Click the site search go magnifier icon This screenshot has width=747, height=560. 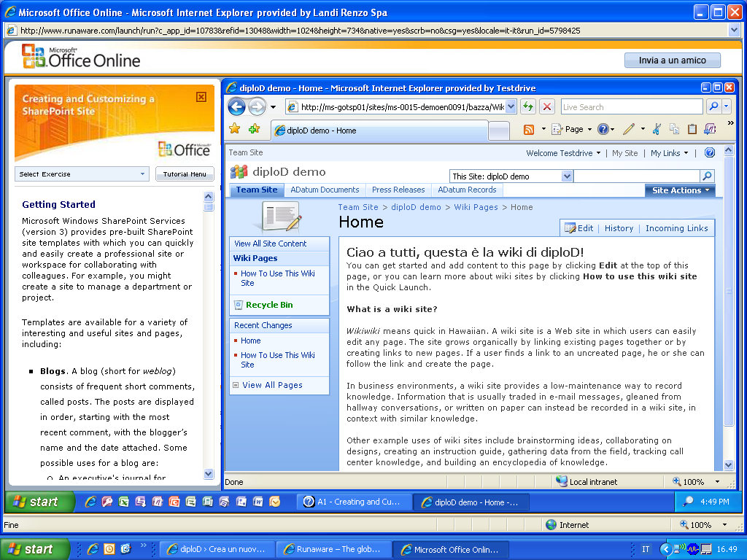(x=707, y=176)
